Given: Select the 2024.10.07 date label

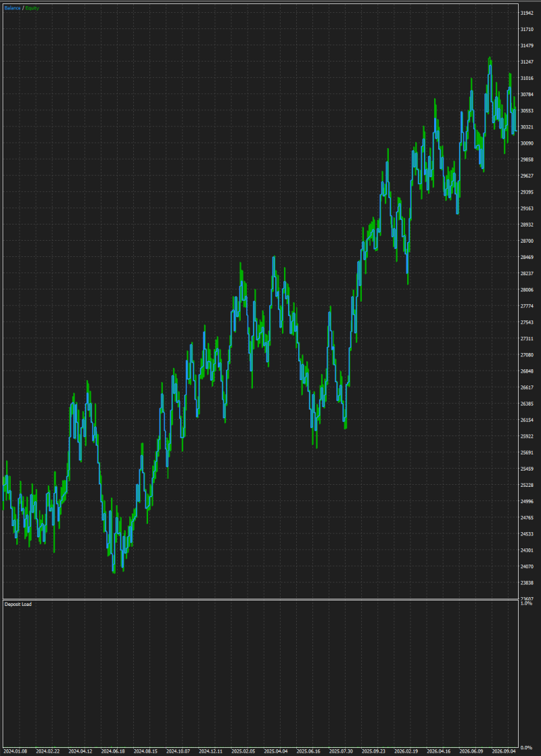Looking at the screenshot, I should tap(178, 751).
